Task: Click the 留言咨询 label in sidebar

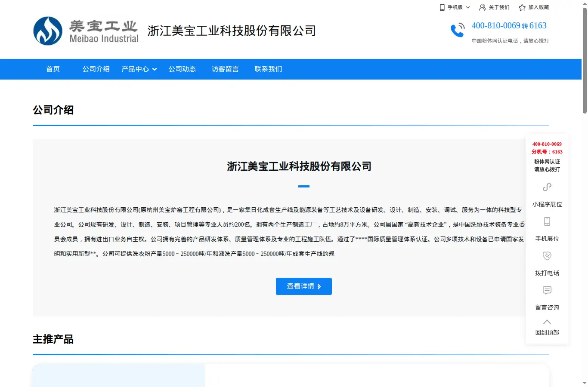Action: [547, 307]
